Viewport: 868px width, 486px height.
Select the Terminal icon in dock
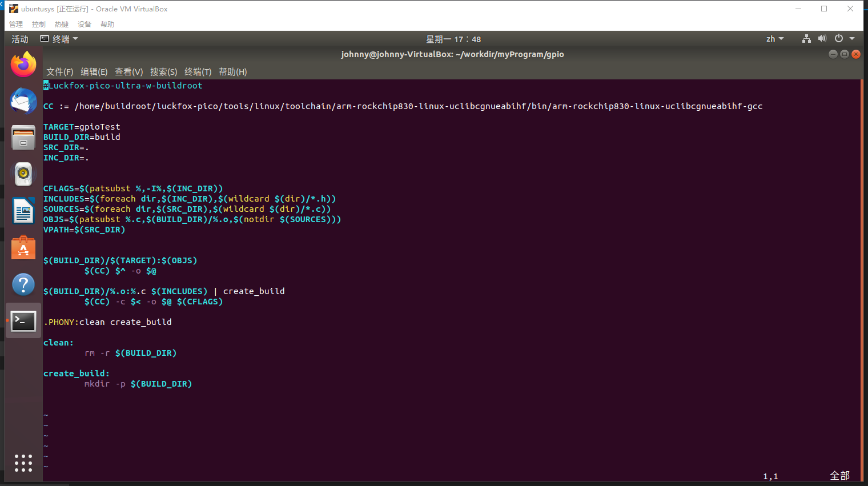click(23, 322)
